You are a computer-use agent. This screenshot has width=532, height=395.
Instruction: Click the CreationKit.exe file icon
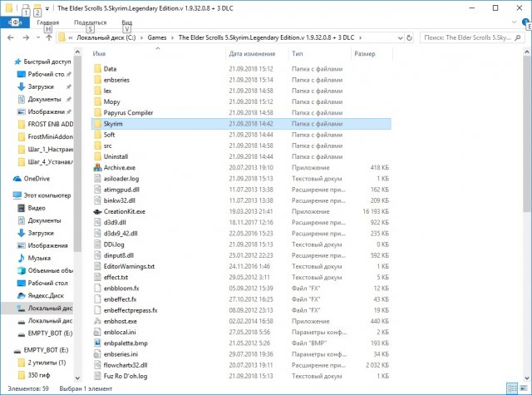(98, 211)
